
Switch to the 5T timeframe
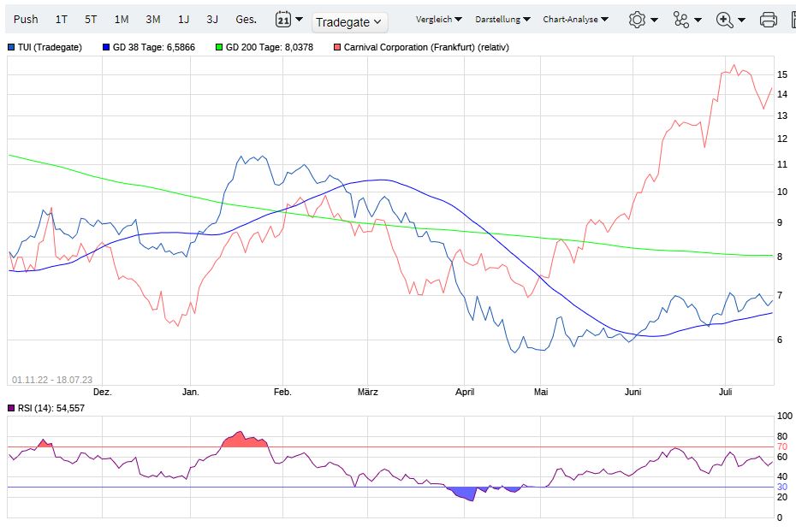point(91,20)
